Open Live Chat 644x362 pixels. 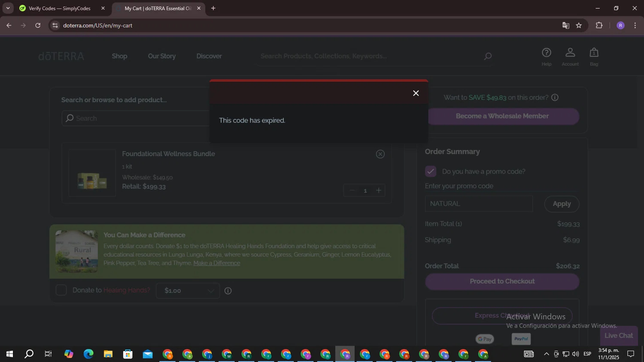tap(619, 336)
